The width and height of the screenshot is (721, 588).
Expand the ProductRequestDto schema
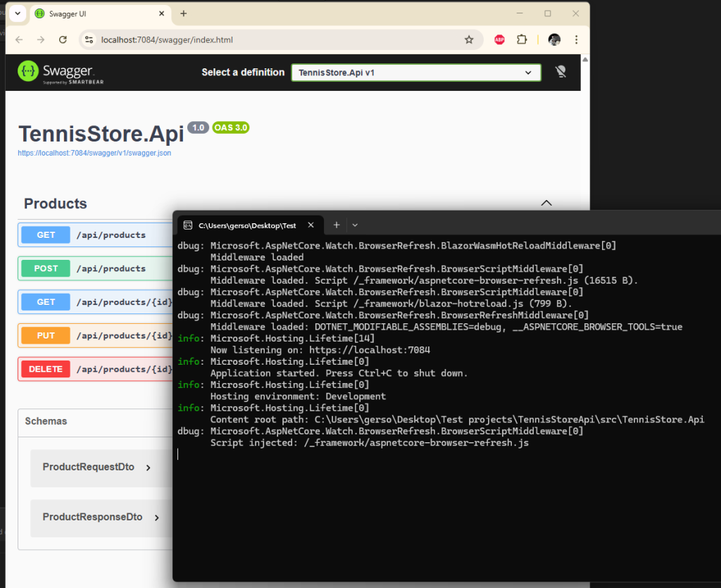(96, 467)
